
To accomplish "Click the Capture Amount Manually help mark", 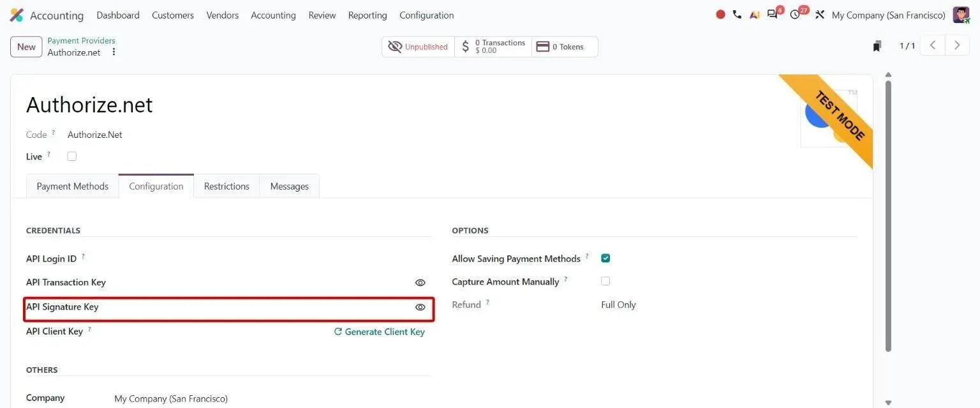I will coord(565,279).
